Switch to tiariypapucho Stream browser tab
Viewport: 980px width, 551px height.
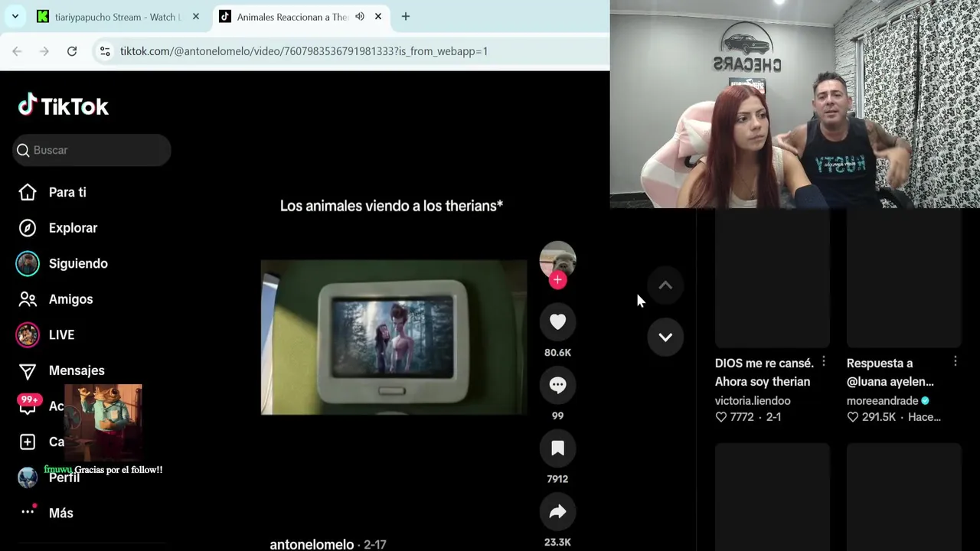click(x=119, y=17)
